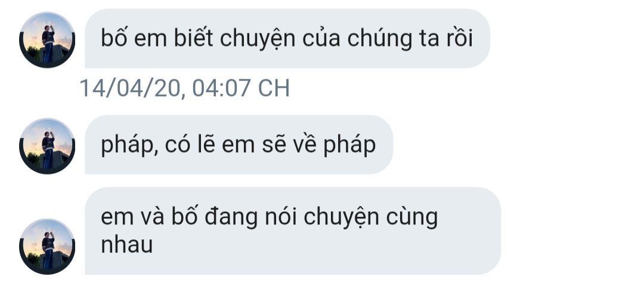Click final word 'pháp' ending second message

tap(349, 146)
